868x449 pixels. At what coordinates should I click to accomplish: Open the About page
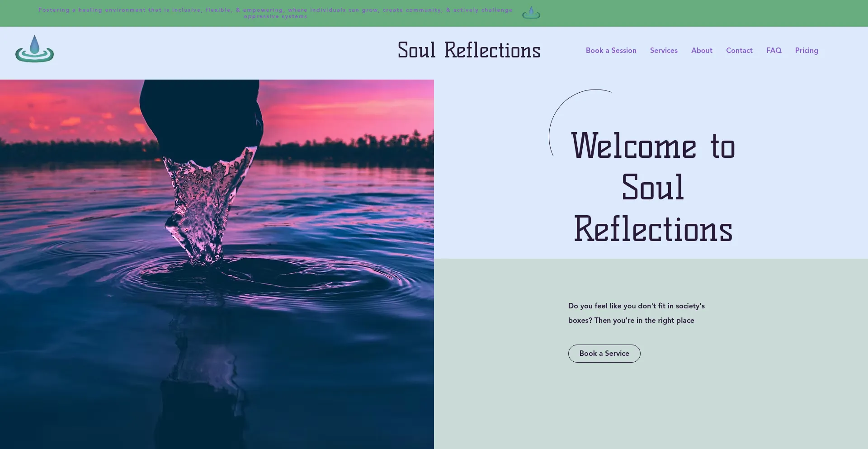[x=702, y=51]
